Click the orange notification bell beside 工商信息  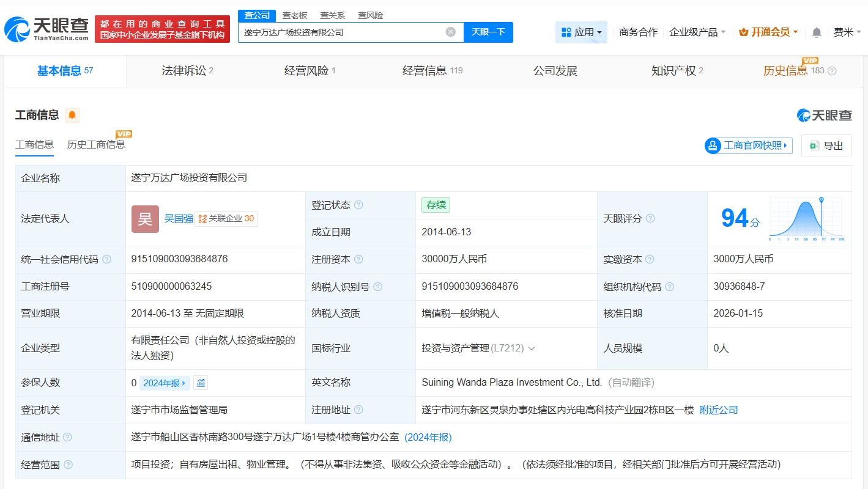(72, 115)
